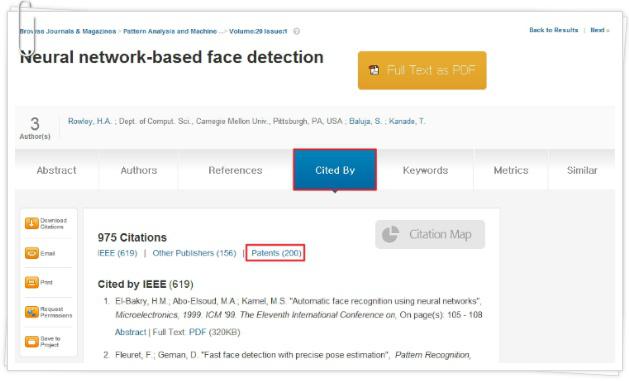This screenshot has width=629, height=381.
Task: Click the Download Citations icon
Action: [32, 223]
